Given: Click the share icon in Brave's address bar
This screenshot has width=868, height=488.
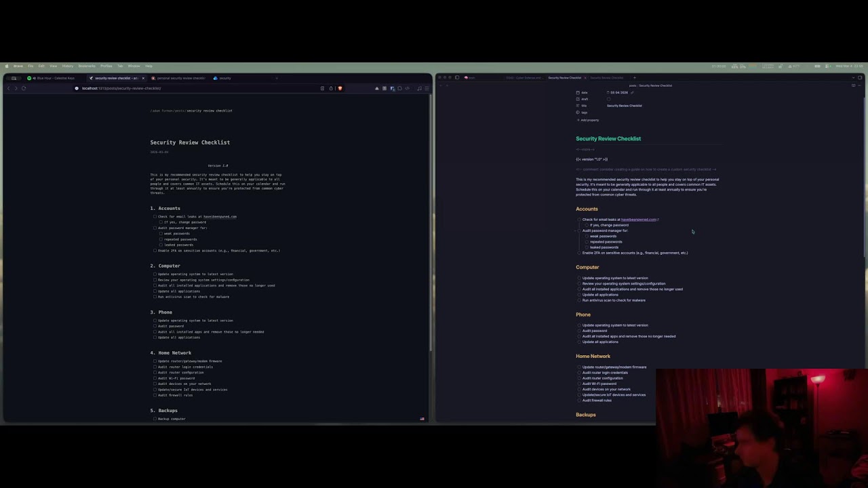Looking at the screenshot, I should click(331, 88).
